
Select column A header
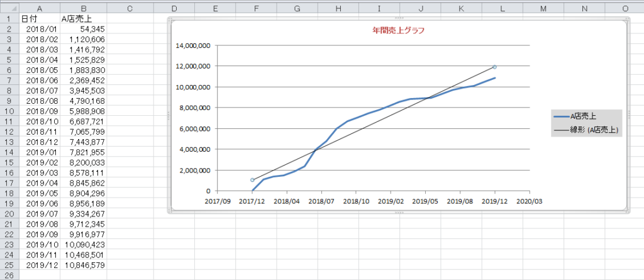[40, 9]
